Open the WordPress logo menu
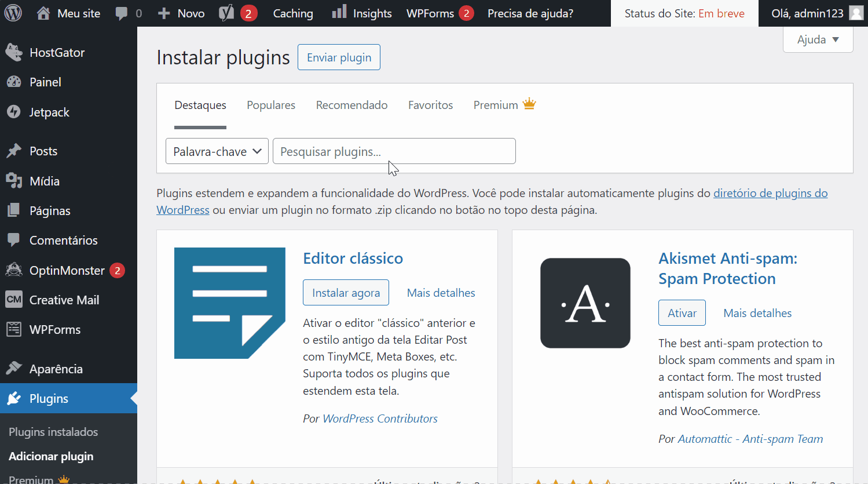 pos(13,13)
